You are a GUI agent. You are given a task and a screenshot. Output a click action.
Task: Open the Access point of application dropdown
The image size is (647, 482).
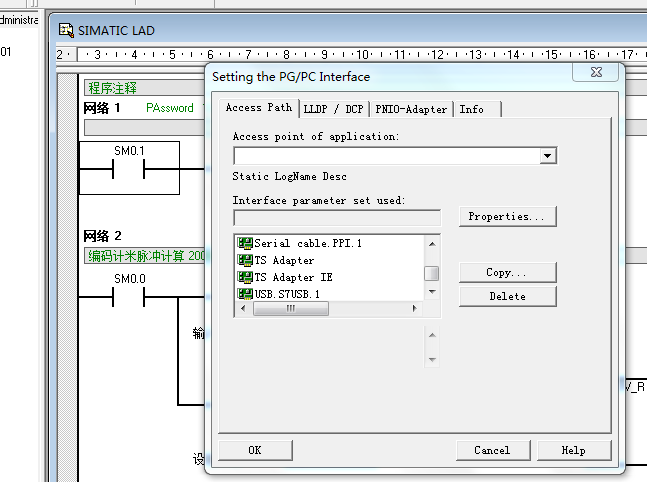coord(548,156)
